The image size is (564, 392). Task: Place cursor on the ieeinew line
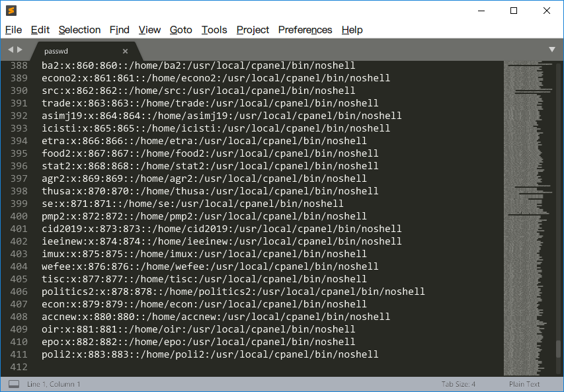pos(222,241)
